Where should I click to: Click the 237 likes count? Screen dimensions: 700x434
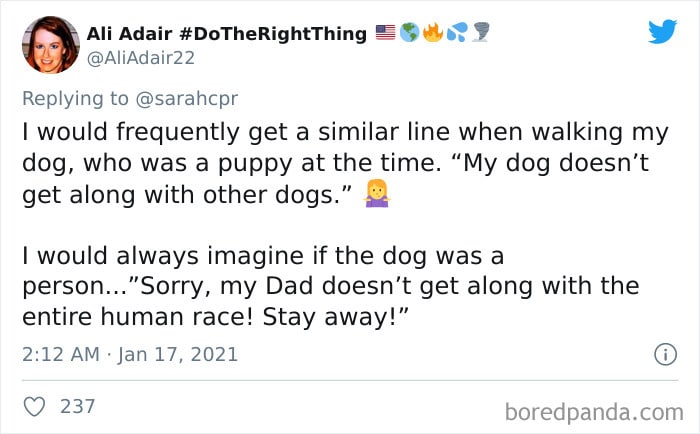pyautogui.click(x=77, y=406)
